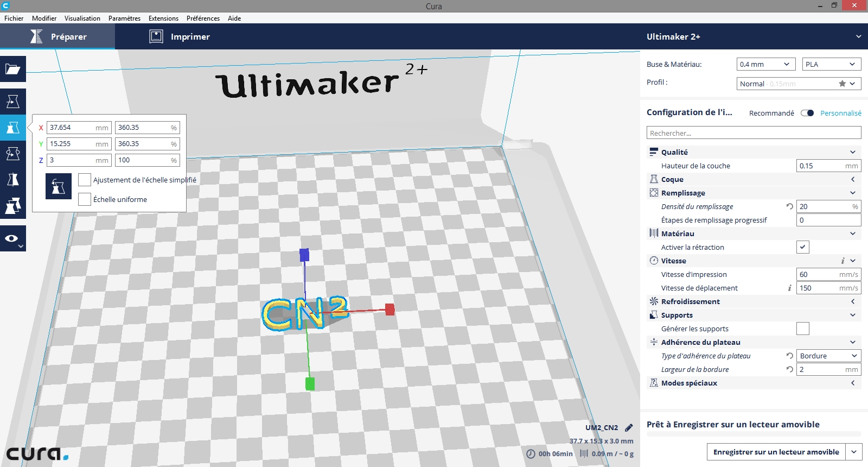Check Générer les supports checkbox
Viewport: 868px width, 467px height.
tap(802, 329)
